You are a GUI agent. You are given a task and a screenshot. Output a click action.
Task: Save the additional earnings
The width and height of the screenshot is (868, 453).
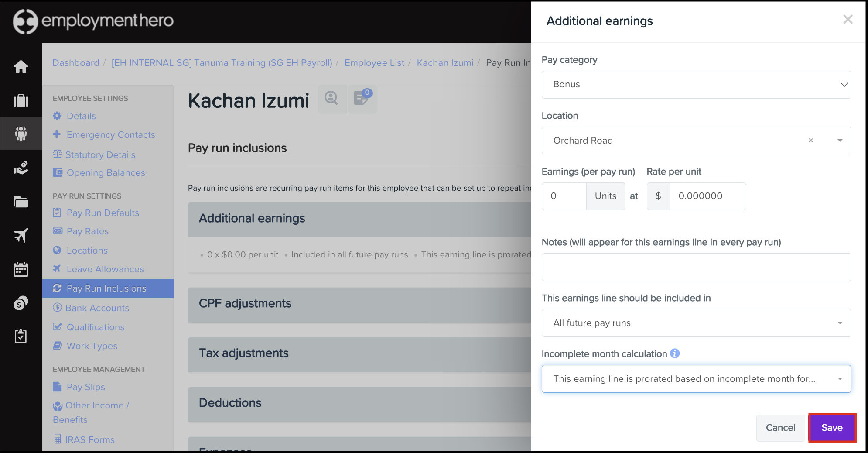(832, 428)
